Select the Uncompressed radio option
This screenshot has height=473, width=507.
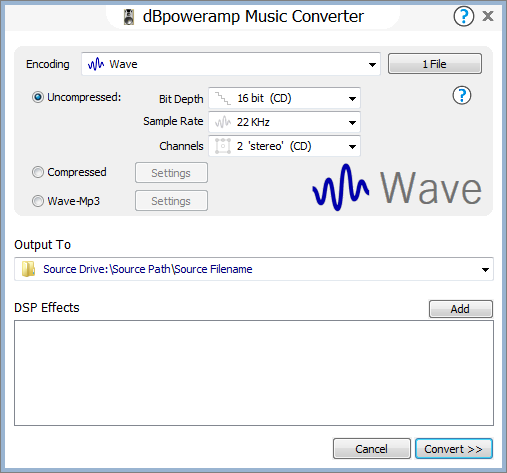point(38,97)
